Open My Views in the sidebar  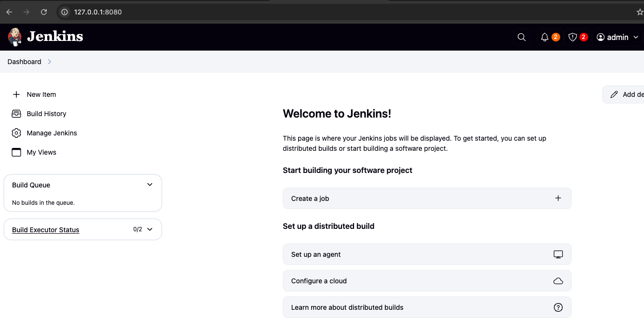pyautogui.click(x=41, y=152)
